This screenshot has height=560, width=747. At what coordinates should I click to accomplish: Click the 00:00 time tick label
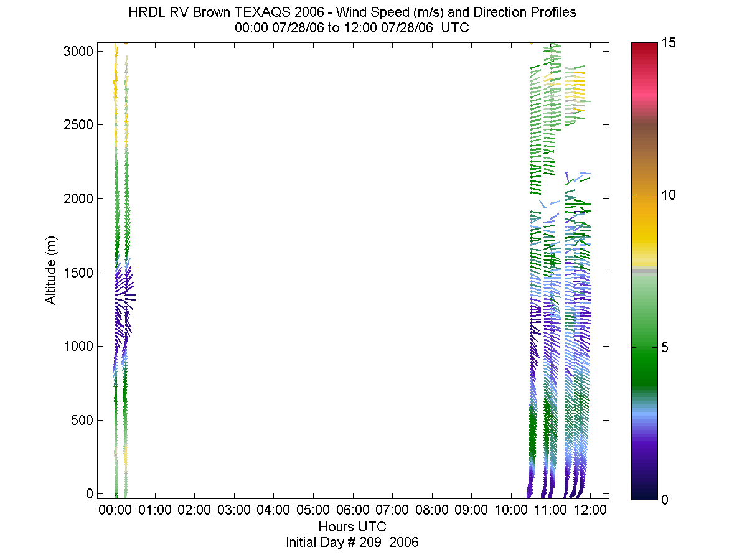[116, 510]
